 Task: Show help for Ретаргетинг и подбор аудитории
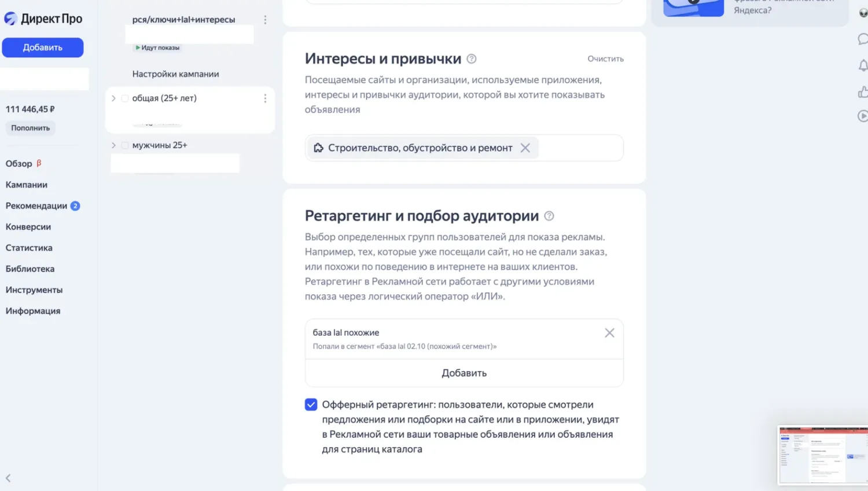click(549, 216)
